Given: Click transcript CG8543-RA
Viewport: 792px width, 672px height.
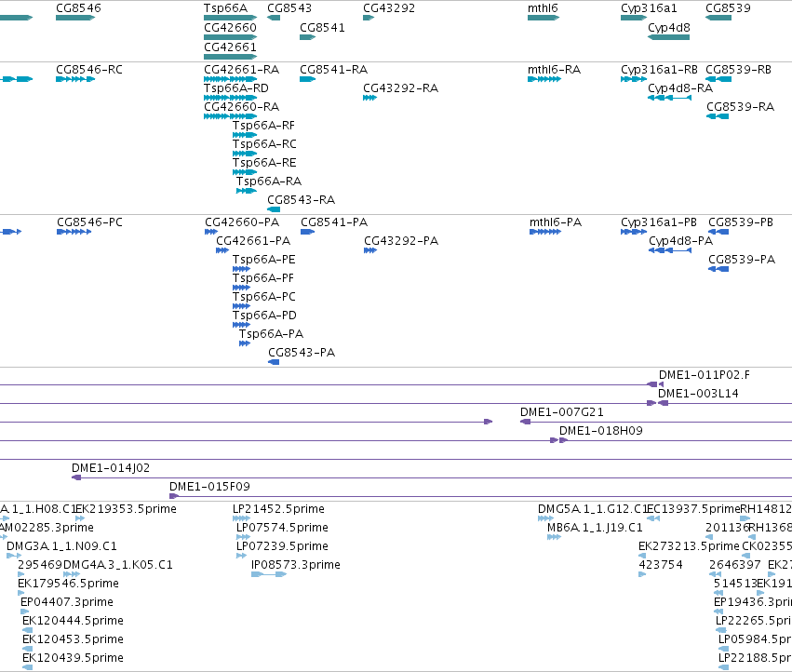Looking at the screenshot, I should [x=274, y=209].
